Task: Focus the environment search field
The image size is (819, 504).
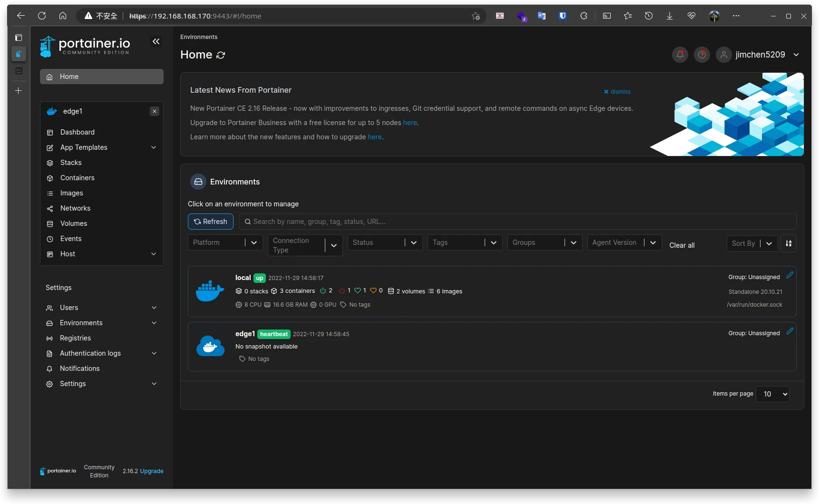Action: point(517,222)
